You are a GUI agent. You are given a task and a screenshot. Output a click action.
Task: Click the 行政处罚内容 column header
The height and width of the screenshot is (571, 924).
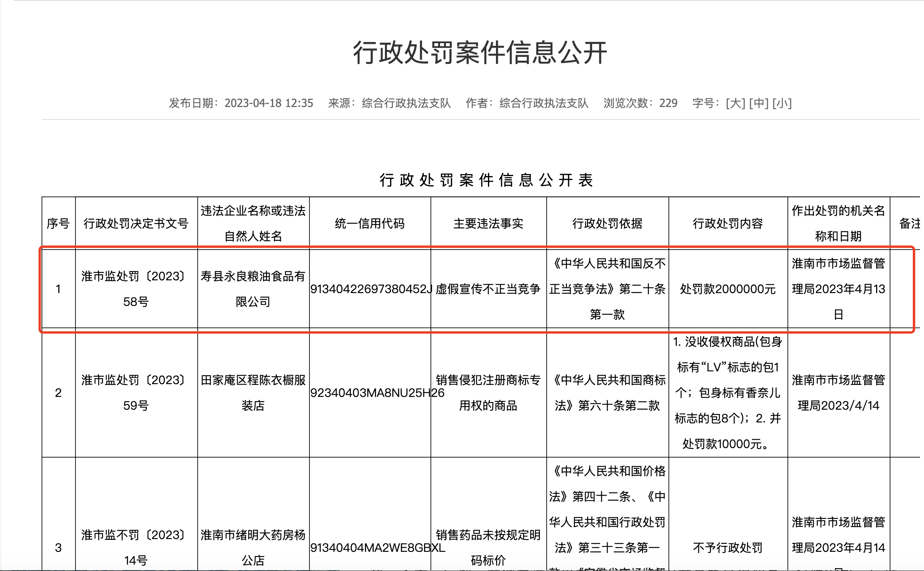728,223
